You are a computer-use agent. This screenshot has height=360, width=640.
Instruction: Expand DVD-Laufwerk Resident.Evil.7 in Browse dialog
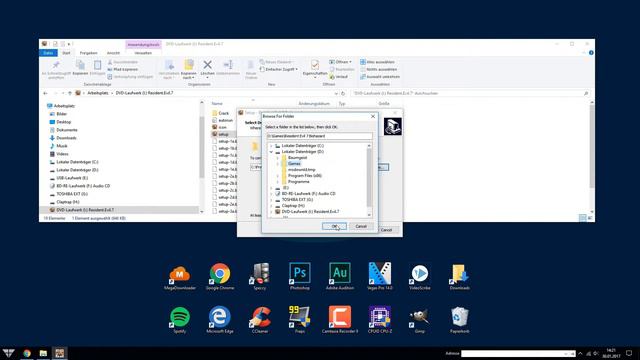click(271, 211)
